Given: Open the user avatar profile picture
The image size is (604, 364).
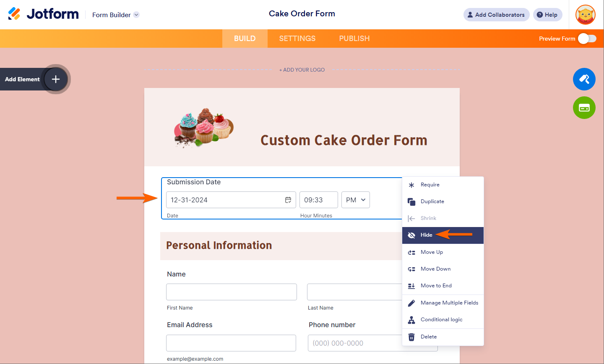Looking at the screenshot, I should tap(586, 15).
